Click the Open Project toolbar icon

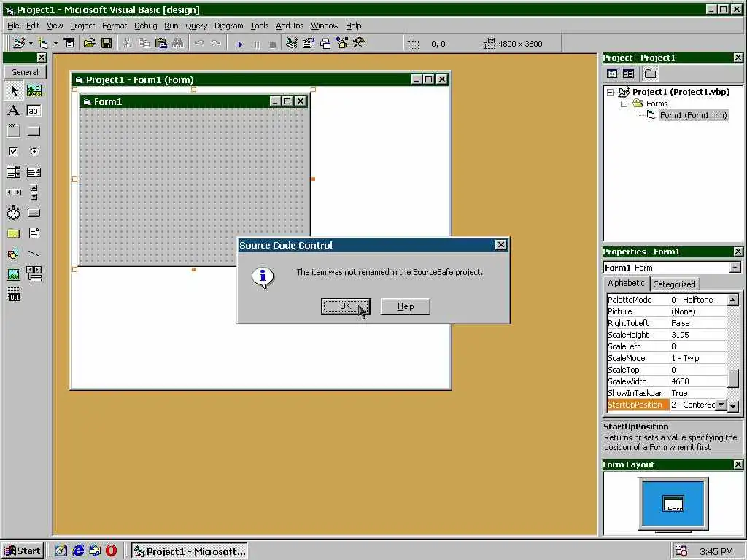tap(89, 43)
